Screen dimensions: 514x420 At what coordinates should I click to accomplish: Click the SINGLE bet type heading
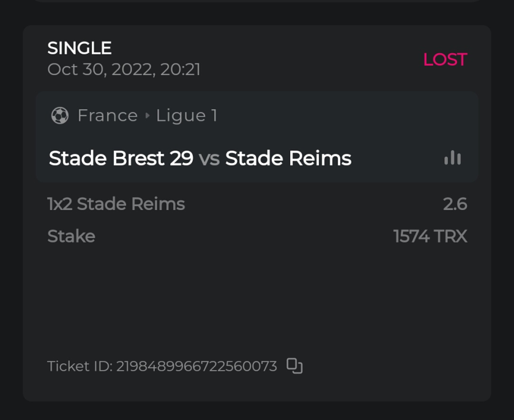[x=80, y=48]
